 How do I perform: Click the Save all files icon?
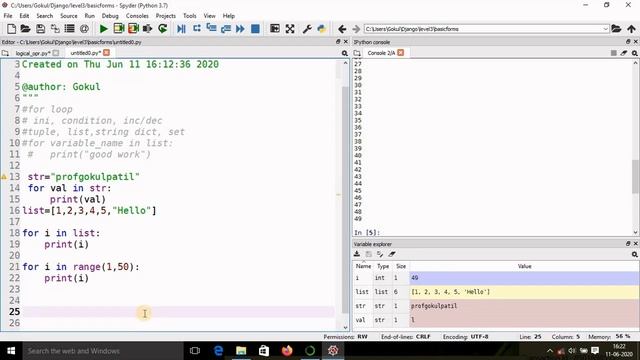coord(55,29)
